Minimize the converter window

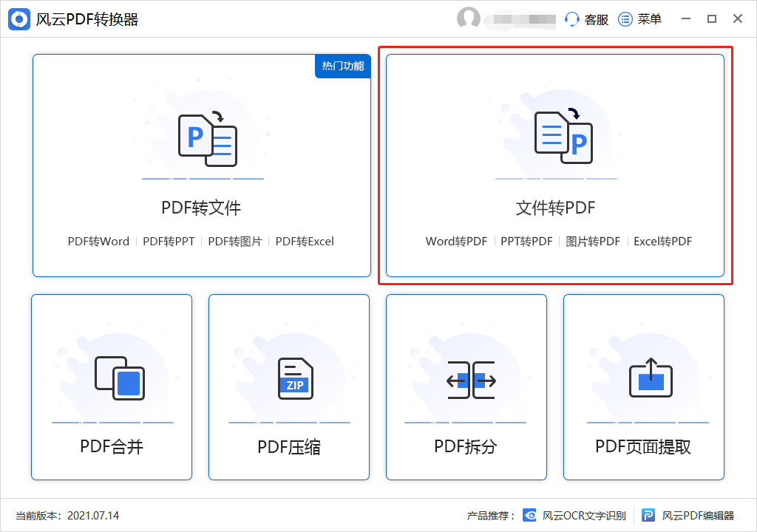click(x=685, y=18)
